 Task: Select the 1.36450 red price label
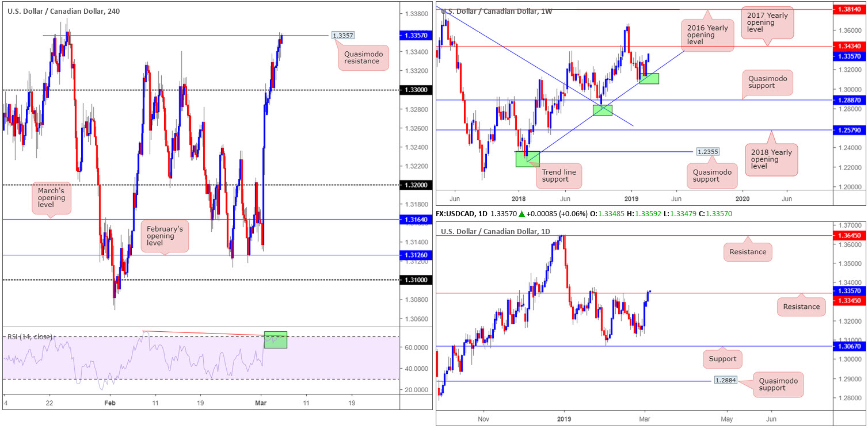coord(850,235)
